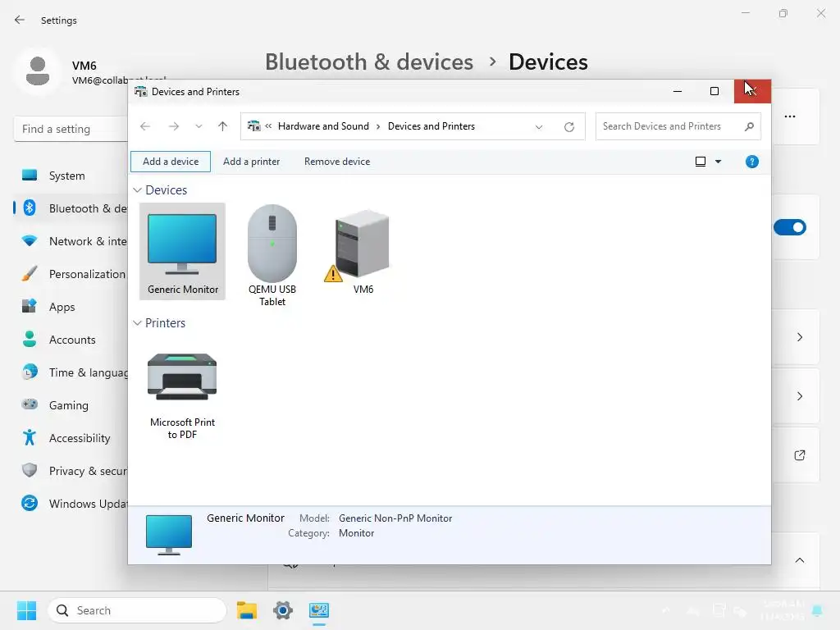
Task: Open Bluetooth & devices in Settings sidebar
Action: point(71,208)
